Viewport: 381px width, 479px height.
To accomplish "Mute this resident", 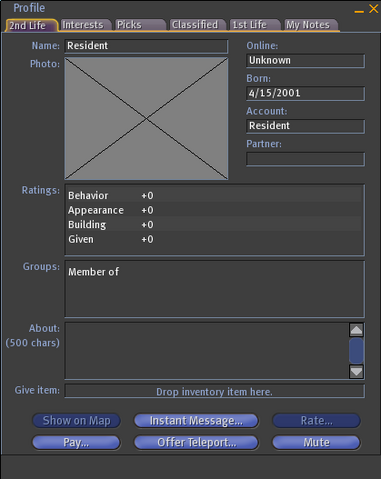I will 316,443.
